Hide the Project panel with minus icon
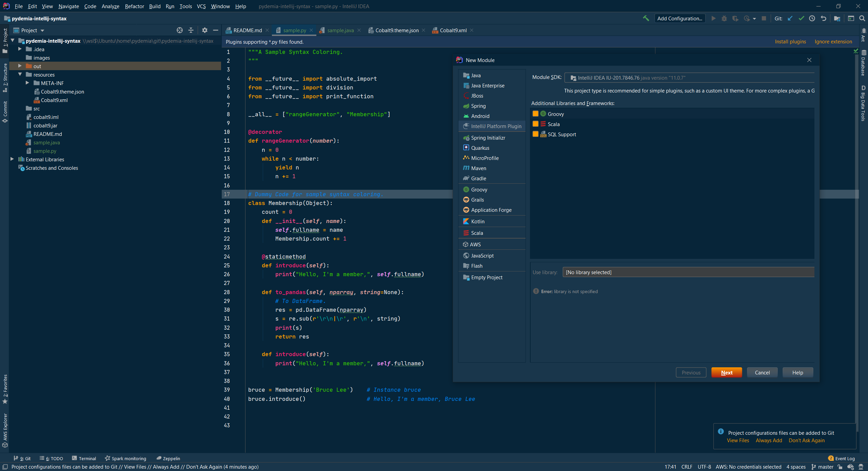The height and width of the screenshot is (471, 868). click(x=216, y=30)
